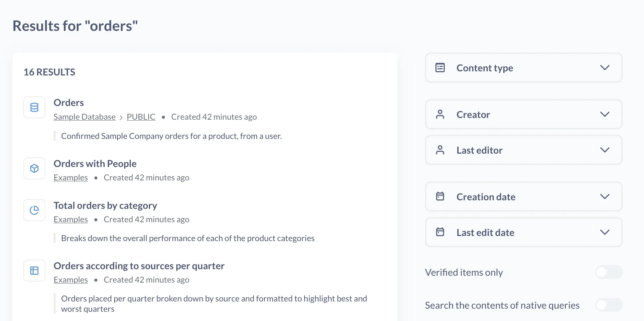This screenshot has width=644, height=321.
Task: Open the Sample Database link
Action: click(x=84, y=117)
